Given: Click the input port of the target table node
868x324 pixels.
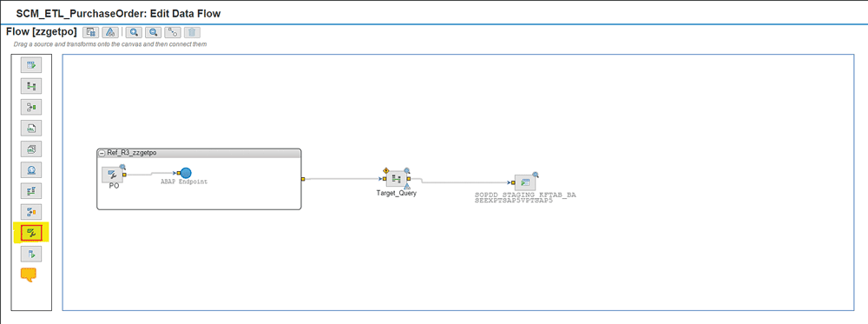Looking at the screenshot, I should click(513, 182).
